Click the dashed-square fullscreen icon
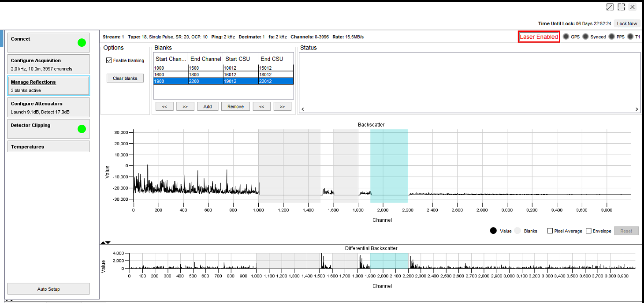Viewport: 644px width, 303px height. tap(621, 7)
